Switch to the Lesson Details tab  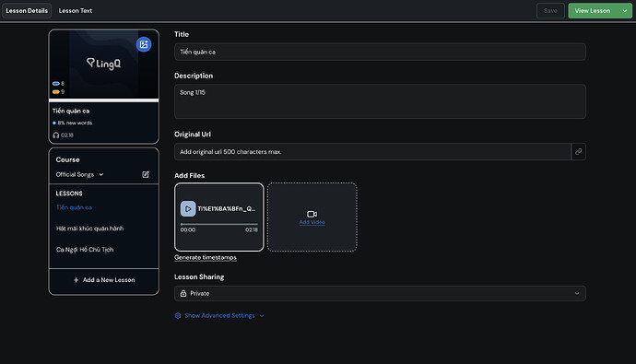tap(27, 10)
